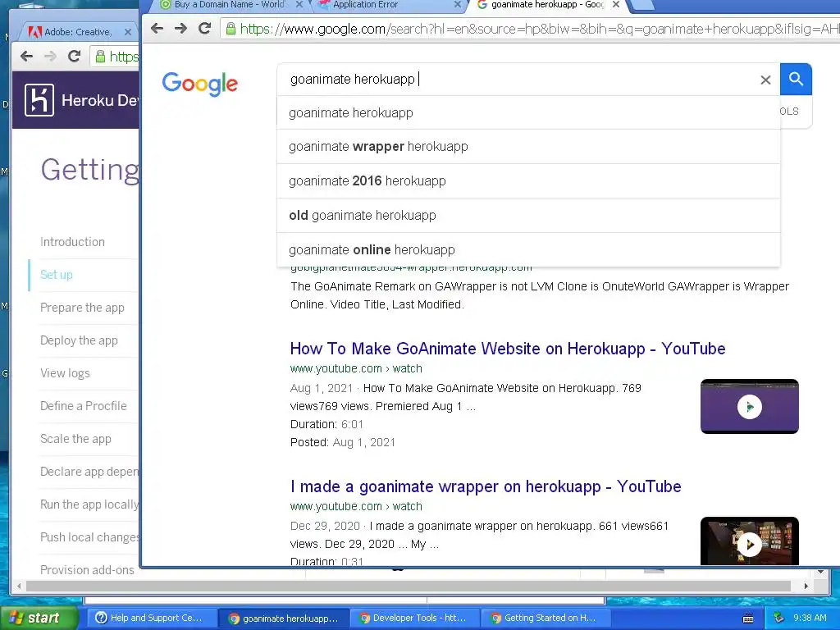Screen dimensions: 840x630
Task: Open Deploy the app in Heroku sidebar
Action: (79, 340)
